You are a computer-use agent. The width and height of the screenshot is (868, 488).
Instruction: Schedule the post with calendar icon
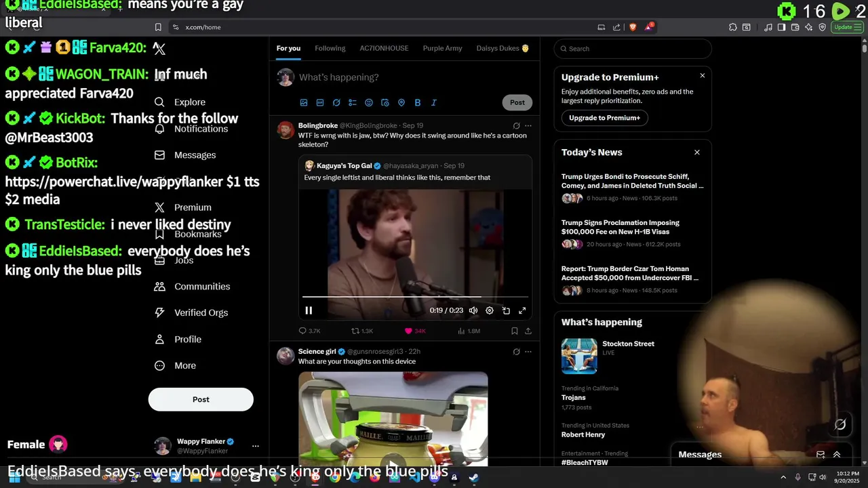click(385, 102)
